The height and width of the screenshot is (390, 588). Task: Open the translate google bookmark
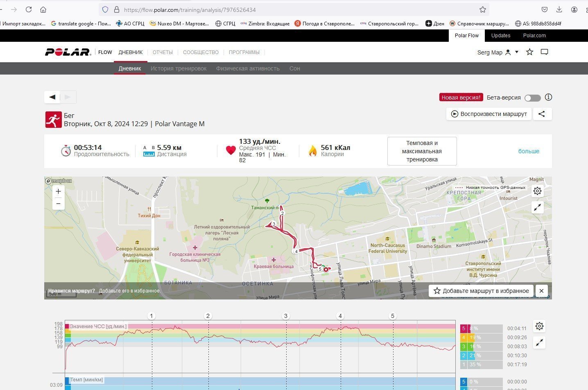pyautogui.click(x=81, y=24)
